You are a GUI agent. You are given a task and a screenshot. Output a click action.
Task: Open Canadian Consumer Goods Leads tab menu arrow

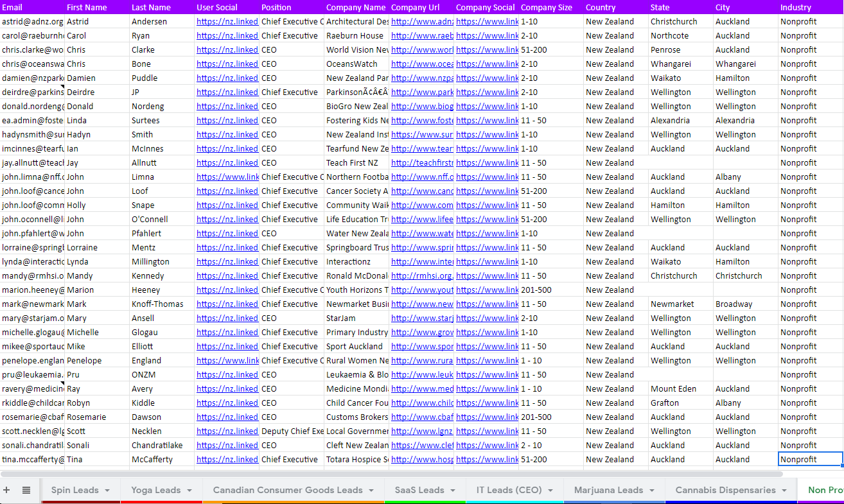(373, 491)
